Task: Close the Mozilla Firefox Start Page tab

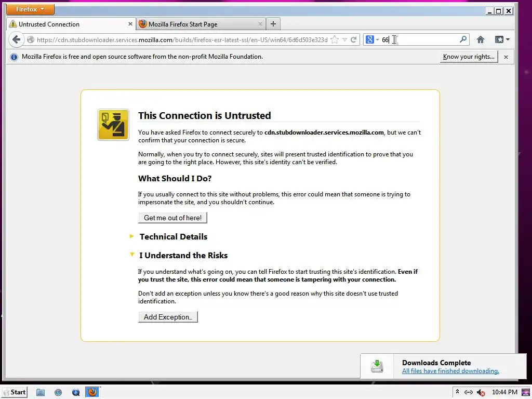Action: [260, 24]
